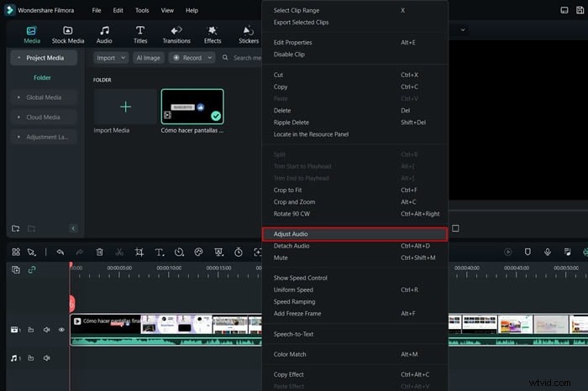Select Color Match menu entry
Screen dimensions: 588x391
pyautogui.click(x=354, y=354)
